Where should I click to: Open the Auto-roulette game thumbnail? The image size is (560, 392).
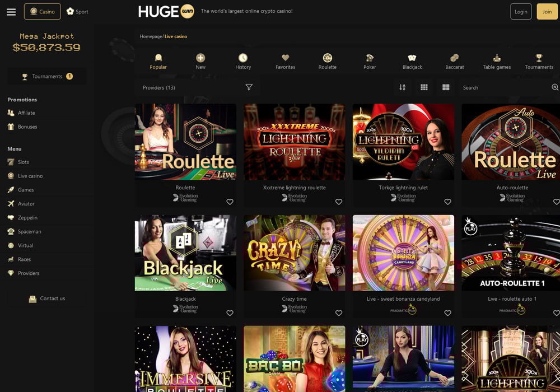pyautogui.click(x=511, y=142)
